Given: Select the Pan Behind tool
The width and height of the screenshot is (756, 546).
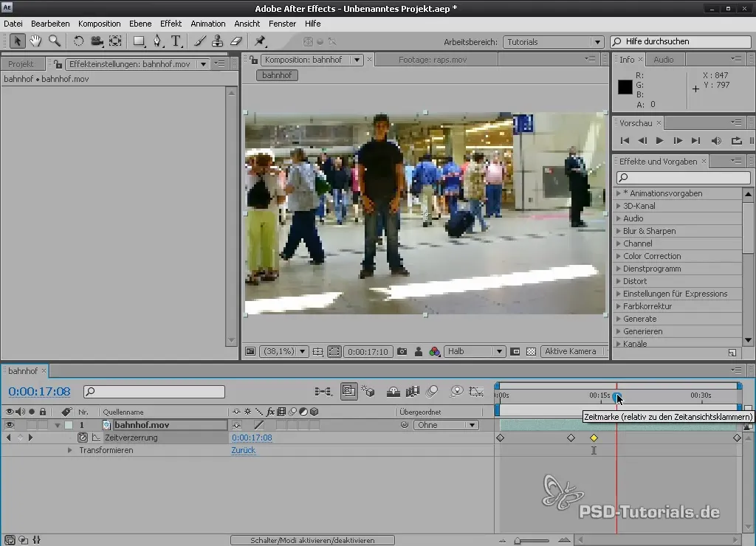Looking at the screenshot, I should pos(115,41).
